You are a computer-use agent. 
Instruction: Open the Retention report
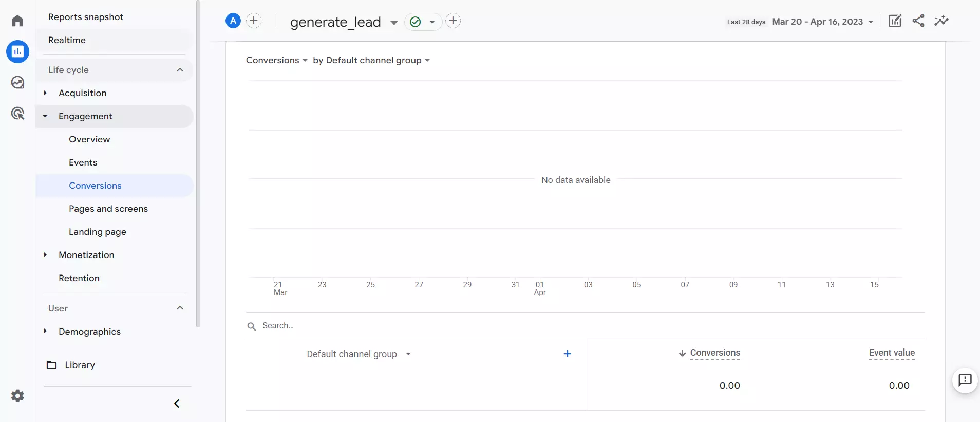click(x=79, y=278)
